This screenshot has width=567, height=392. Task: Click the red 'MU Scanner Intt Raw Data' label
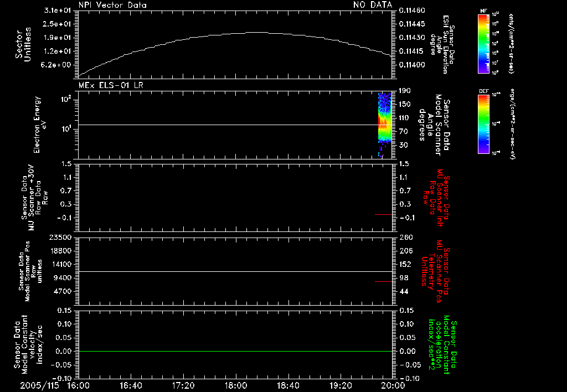pyautogui.click(x=436, y=198)
